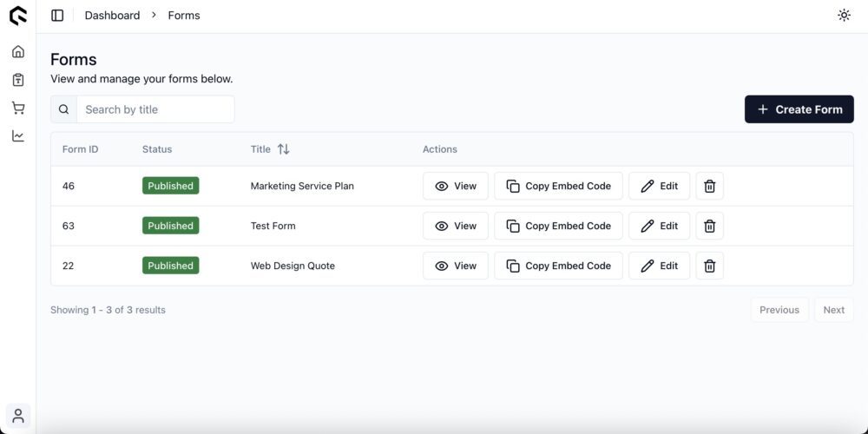Image resolution: width=868 pixels, height=434 pixels.
Task: Open the shopping cart icon in sidebar
Action: point(18,108)
